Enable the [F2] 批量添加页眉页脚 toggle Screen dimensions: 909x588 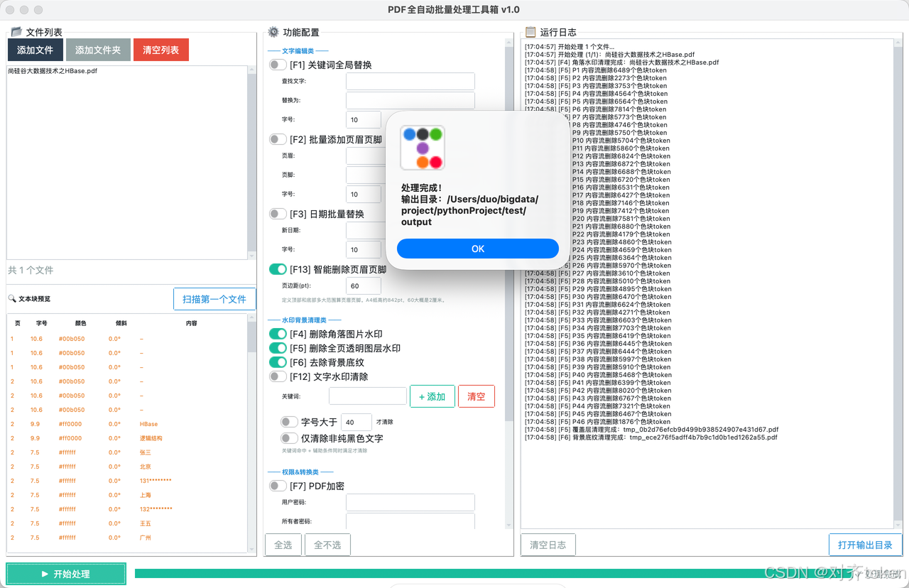(278, 139)
